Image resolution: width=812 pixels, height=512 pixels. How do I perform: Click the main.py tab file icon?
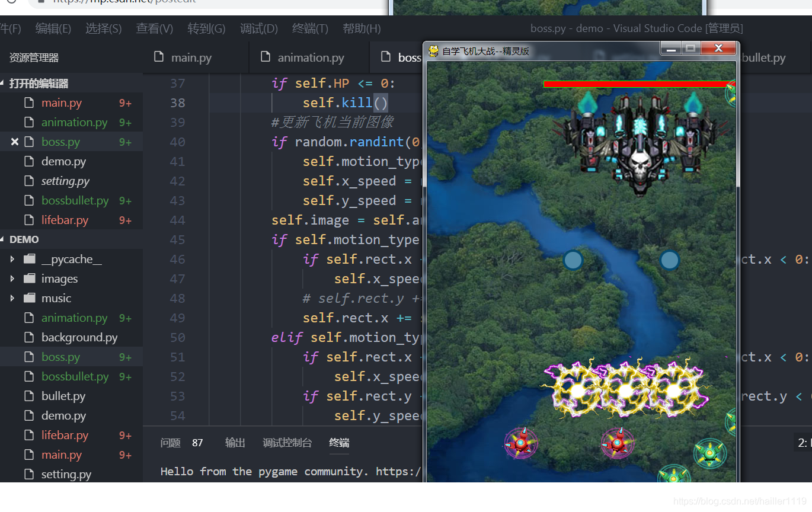click(158, 57)
